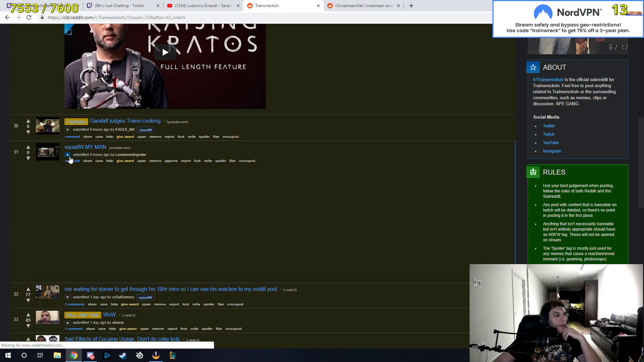The image size is (644, 362).
Task: Downvote the squadW MY MAN post
Action: pyautogui.click(x=28, y=158)
